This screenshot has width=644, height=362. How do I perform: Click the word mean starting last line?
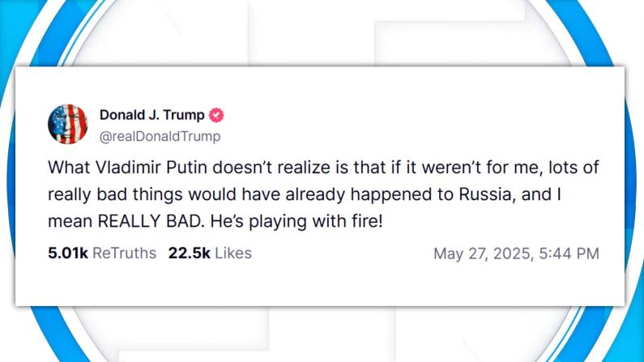point(69,220)
